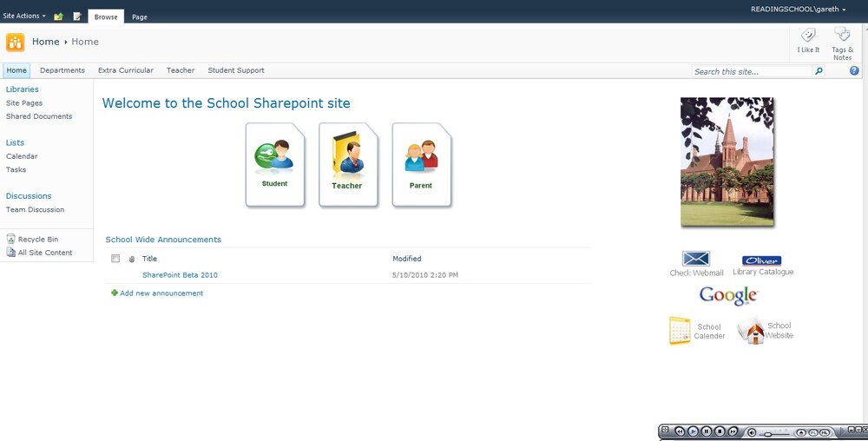
Task: Open the Extra Curricular navigation item
Action: [126, 70]
